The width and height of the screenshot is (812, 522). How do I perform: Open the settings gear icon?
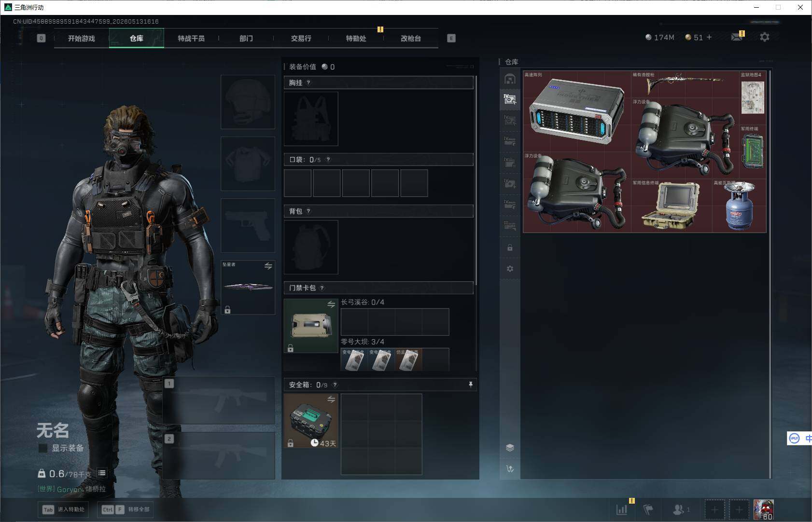[765, 37]
